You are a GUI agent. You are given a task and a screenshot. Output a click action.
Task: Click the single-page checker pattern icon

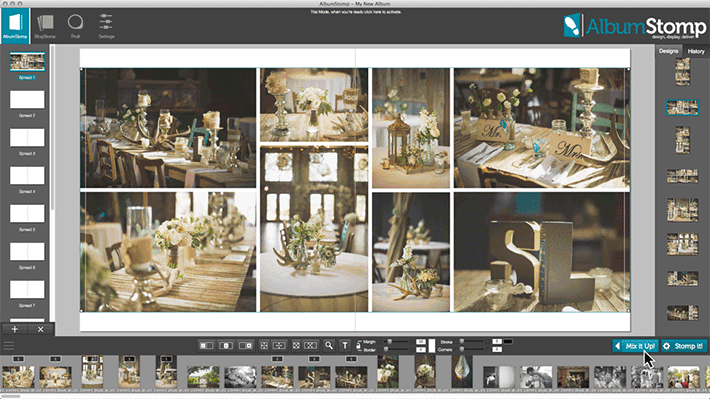coord(296,346)
